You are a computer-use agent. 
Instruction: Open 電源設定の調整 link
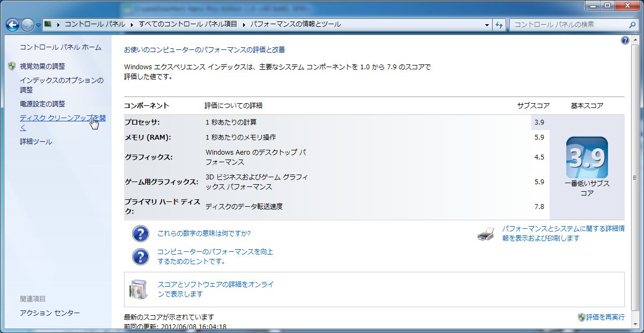pos(42,104)
